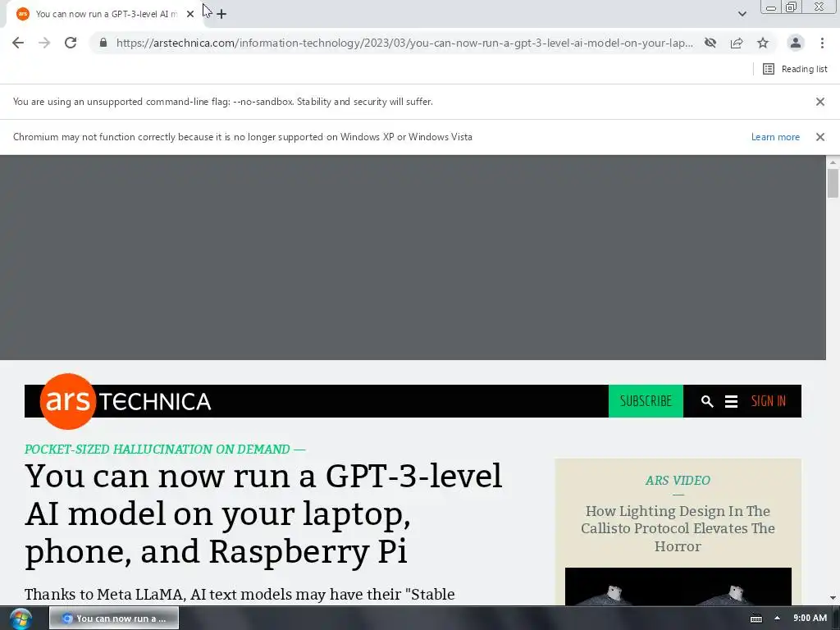Go back using the browser back arrow
Viewport: 840px width, 630px height.
(18, 43)
